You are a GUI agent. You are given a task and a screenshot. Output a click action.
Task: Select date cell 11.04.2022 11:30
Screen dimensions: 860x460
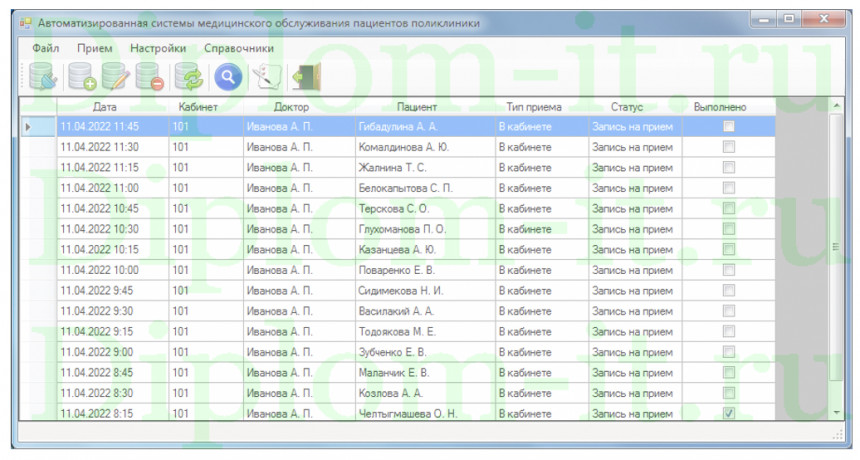pos(112,147)
